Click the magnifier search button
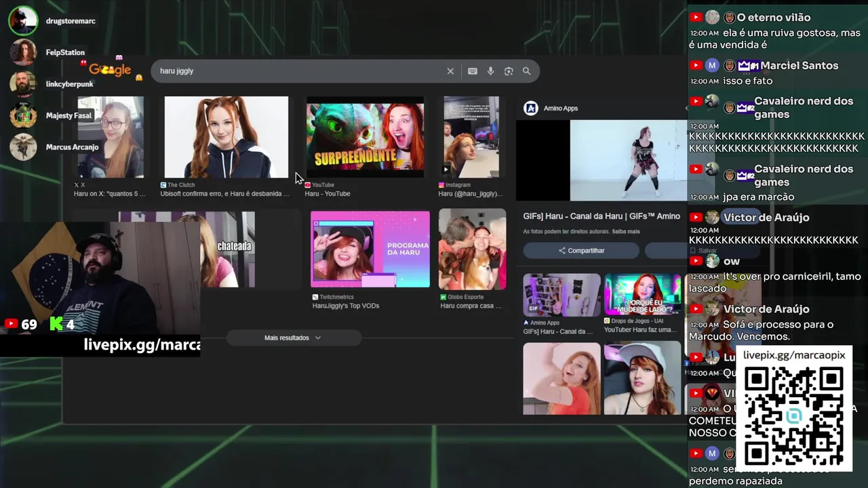868x488 pixels. pyautogui.click(x=526, y=71)
